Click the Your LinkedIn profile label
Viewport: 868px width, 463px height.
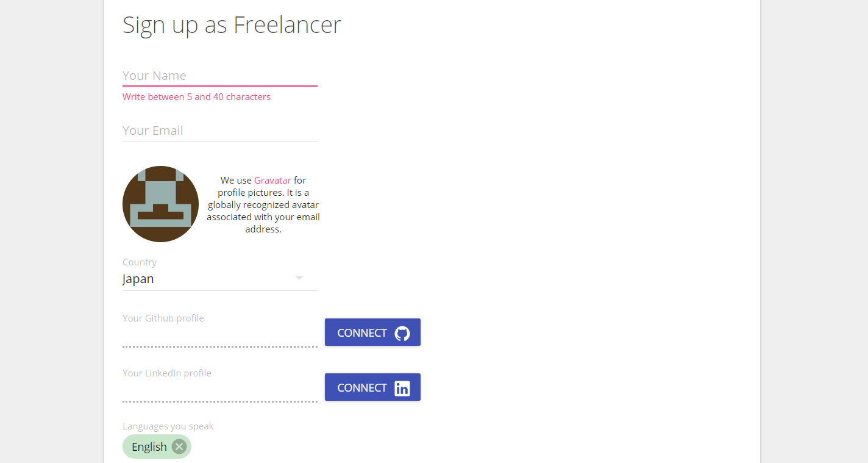[167, 373]
